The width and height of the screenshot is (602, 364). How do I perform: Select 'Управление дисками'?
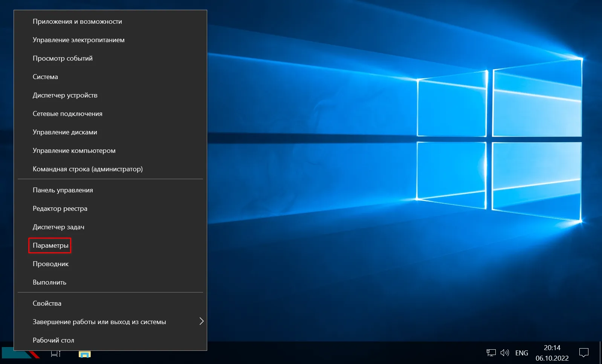(110, 132)
